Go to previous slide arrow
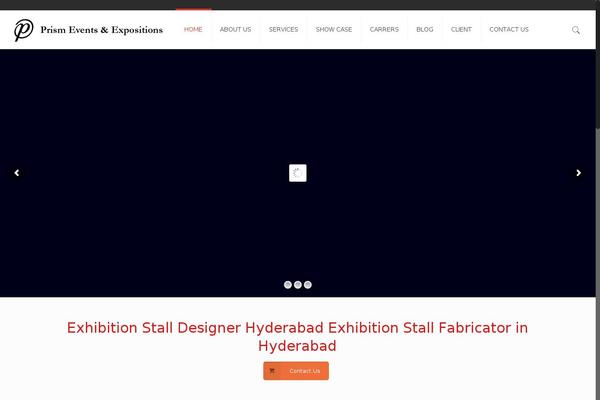600x400 pixels. click(x=17, y=173)
